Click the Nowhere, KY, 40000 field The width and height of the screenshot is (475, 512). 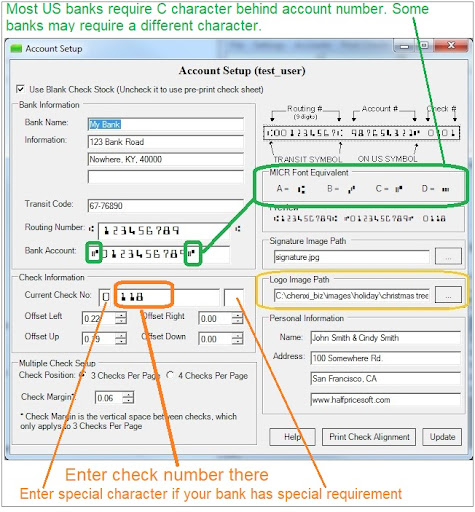166,159
